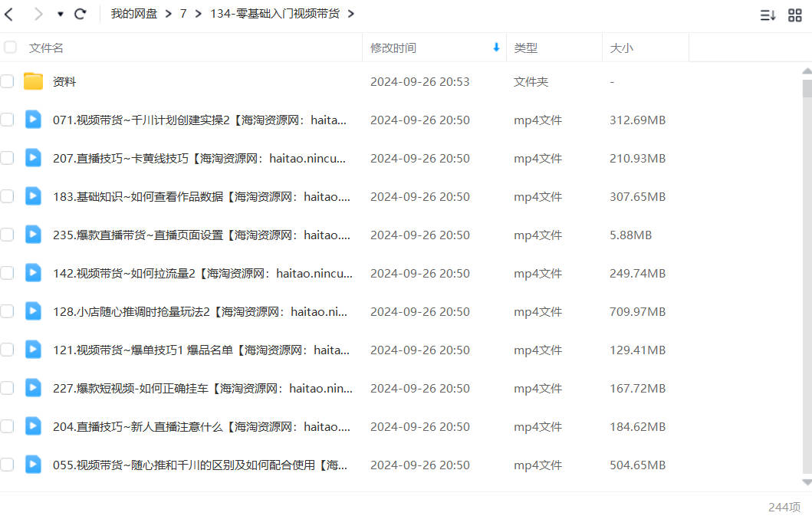Select file 055.视频带货~随心推和千川的区别
Image resolution: width=812 pixels, height=516 pixels.
(x=200, y=465)
